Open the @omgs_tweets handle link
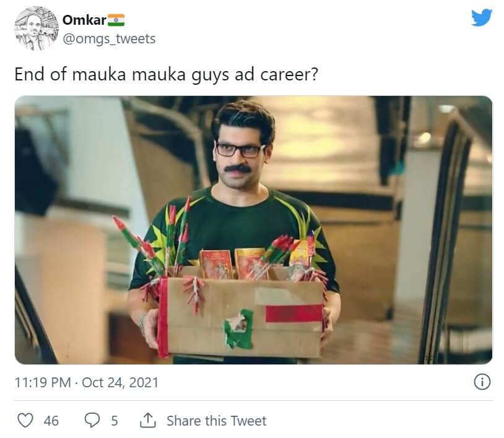The image size is (504, 438). (108, 38)
